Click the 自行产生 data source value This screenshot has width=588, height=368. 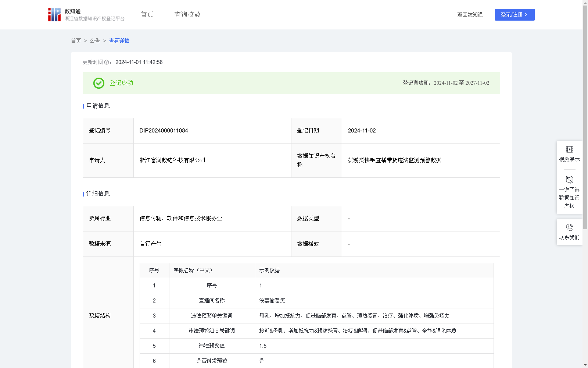[151, 244]
